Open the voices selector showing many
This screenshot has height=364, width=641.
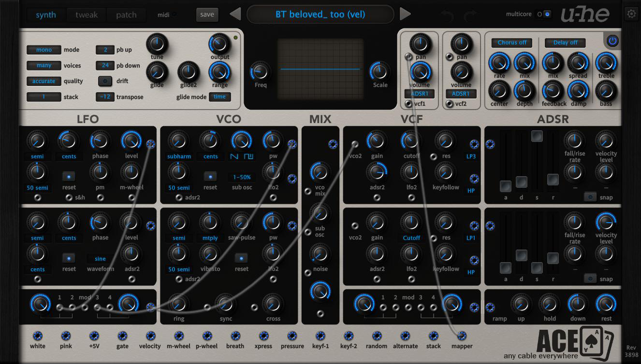coord(44,66)
